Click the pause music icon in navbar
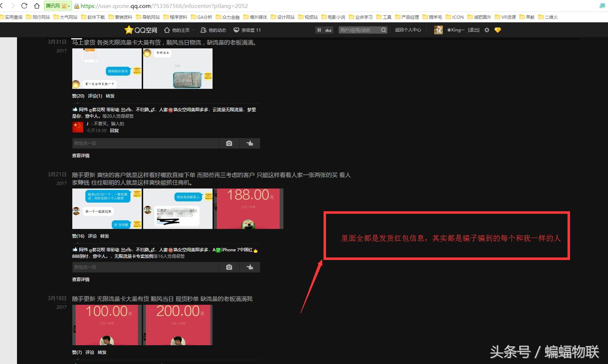Viewport: 608px width, 364px height. 319,30
